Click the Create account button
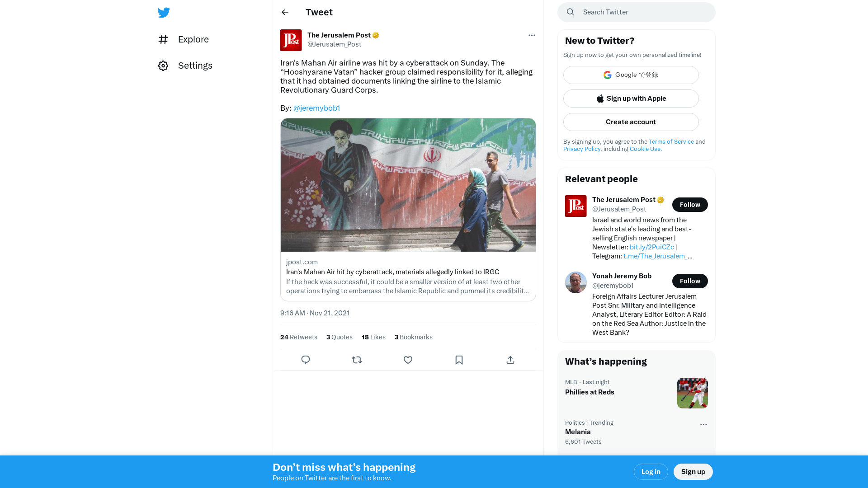 [631, 122]
